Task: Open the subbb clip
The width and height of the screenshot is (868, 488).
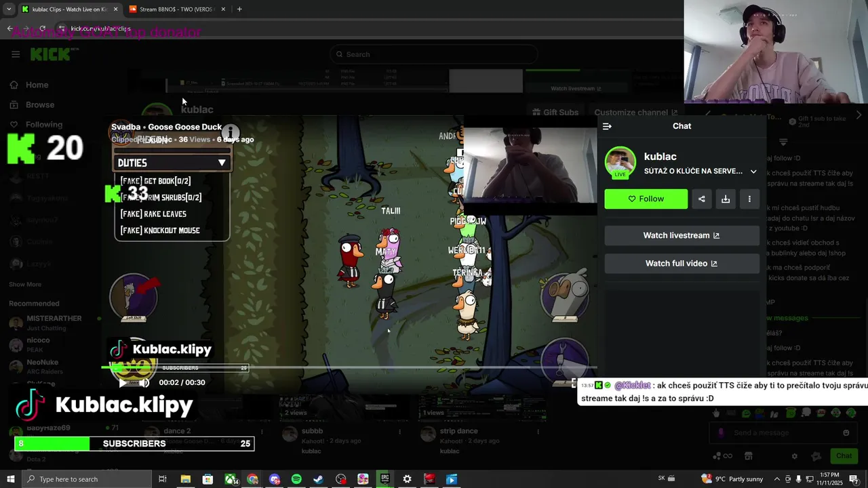Action: (x=312, y=431)
